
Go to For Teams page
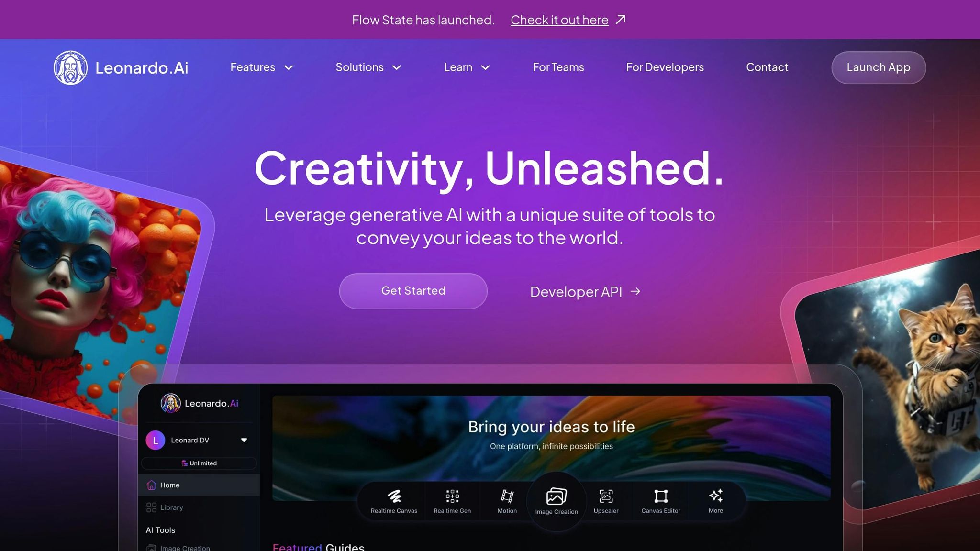point(558,67)
